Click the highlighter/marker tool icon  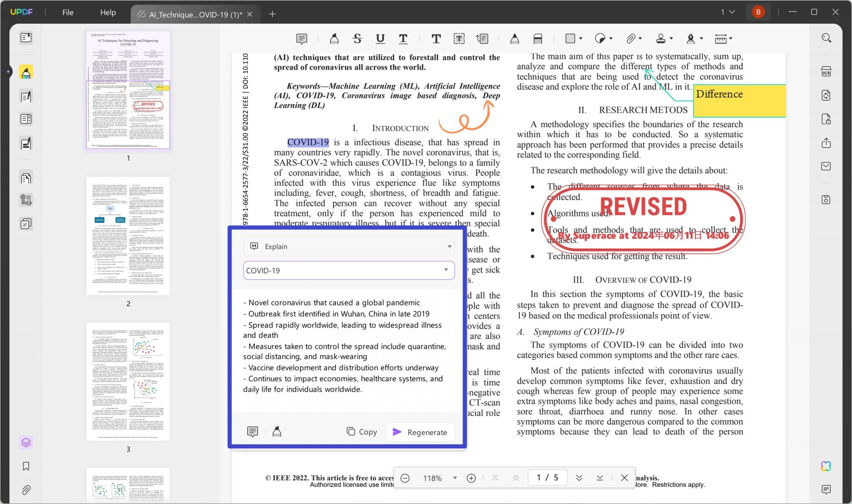pyautogui.click(x=334, y=38)
